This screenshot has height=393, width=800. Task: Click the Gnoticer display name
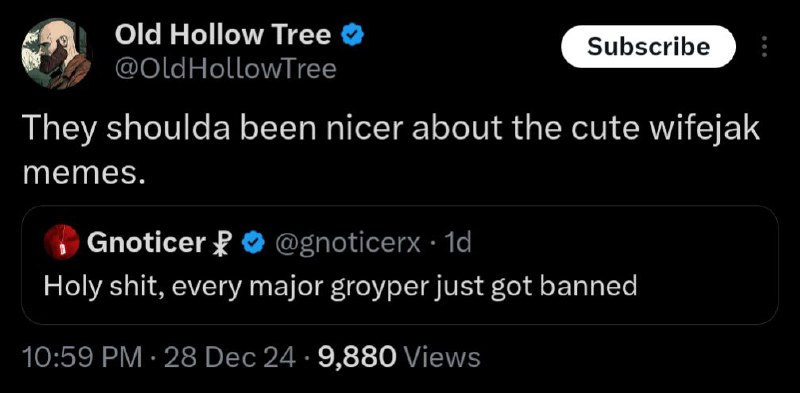point(146,243)
